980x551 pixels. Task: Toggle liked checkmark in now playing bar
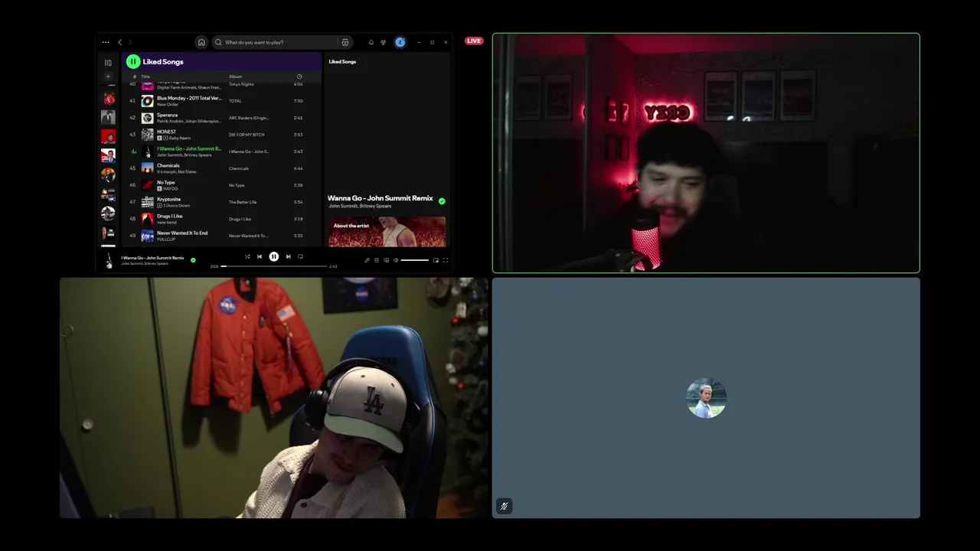(x=193, y=260)
